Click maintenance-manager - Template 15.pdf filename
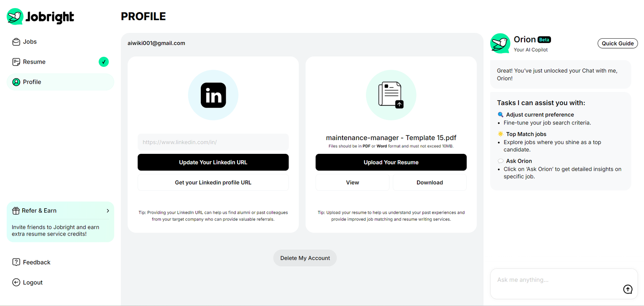The image size is (644, 306). click(x=391, y=138)
